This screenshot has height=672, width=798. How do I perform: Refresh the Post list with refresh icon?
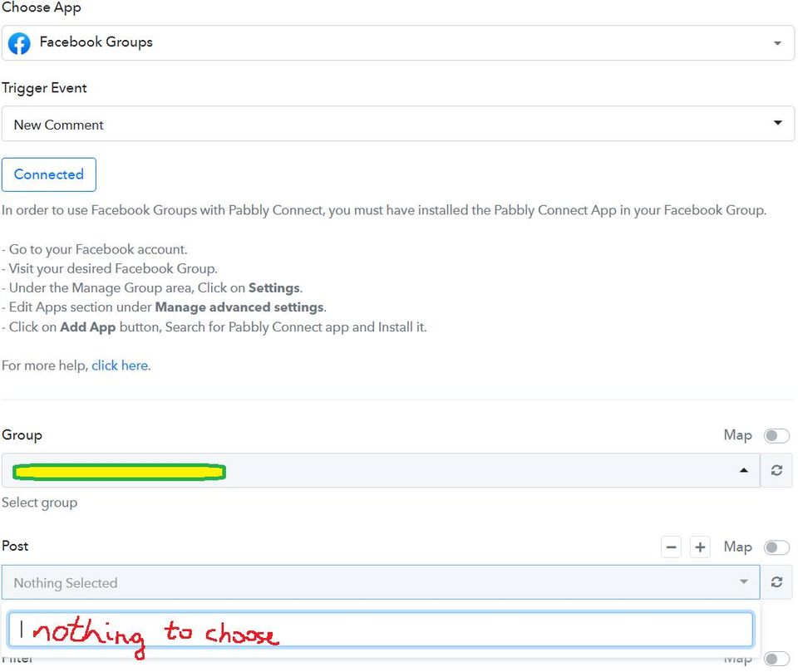tap(776, 582)
